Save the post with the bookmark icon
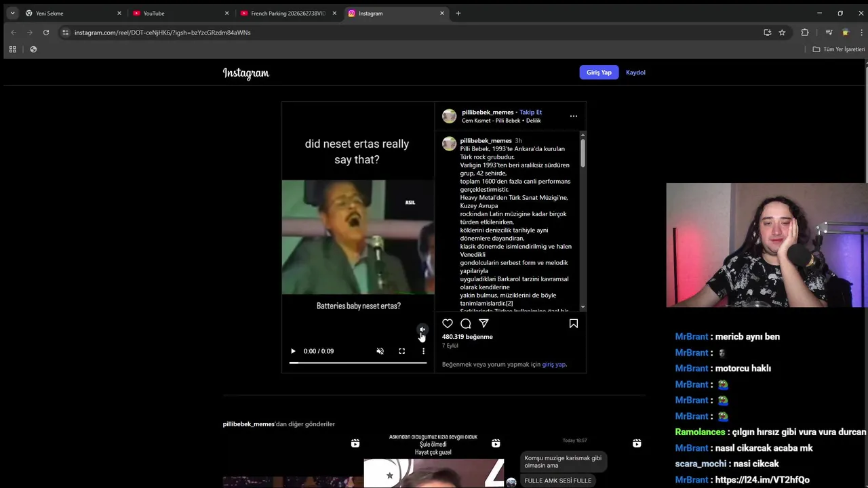Screen dimensions: 868x488 click(x=573, y=323)
